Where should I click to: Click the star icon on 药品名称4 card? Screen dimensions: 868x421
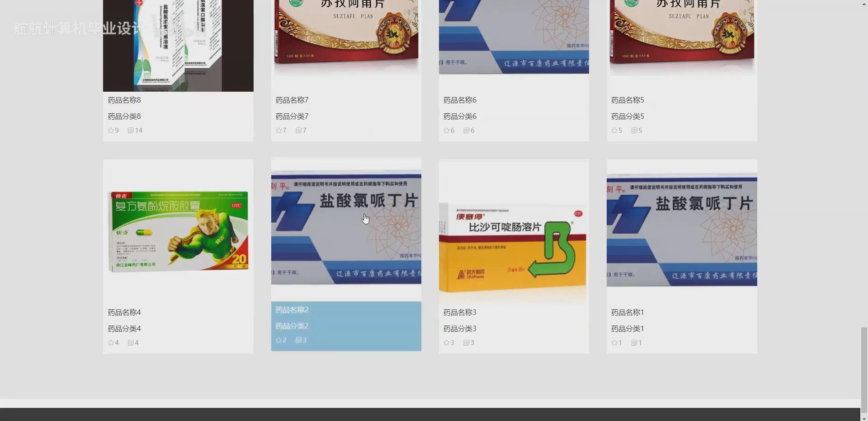(x=111, y=343)
